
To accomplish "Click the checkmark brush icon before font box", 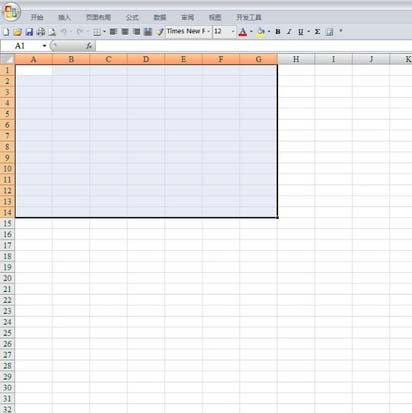I will coord(160,32).
